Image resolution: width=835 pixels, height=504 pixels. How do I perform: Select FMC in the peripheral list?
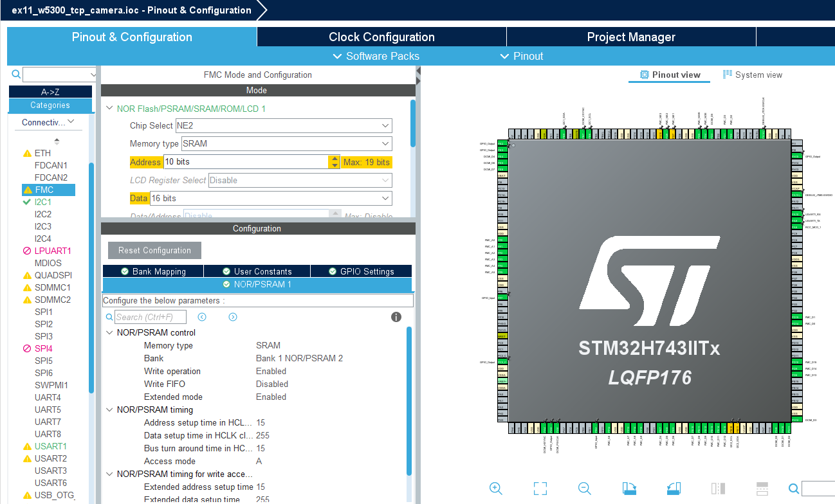(x=49, y=190)
